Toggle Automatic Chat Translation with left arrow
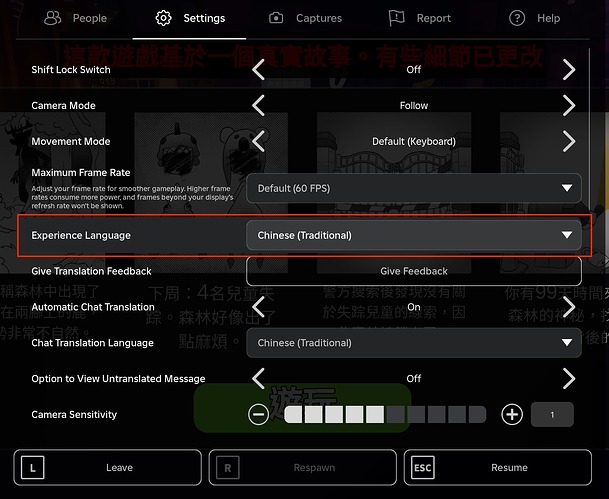This screenshot has width=609, height=499. click(x=259, y=307)
